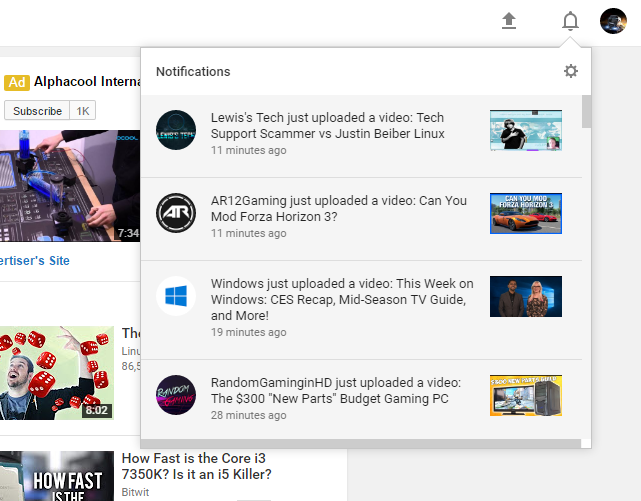The image size is (641, 501).
Task: Open the Bitwit channel link
Action: [x=135, y=492]
